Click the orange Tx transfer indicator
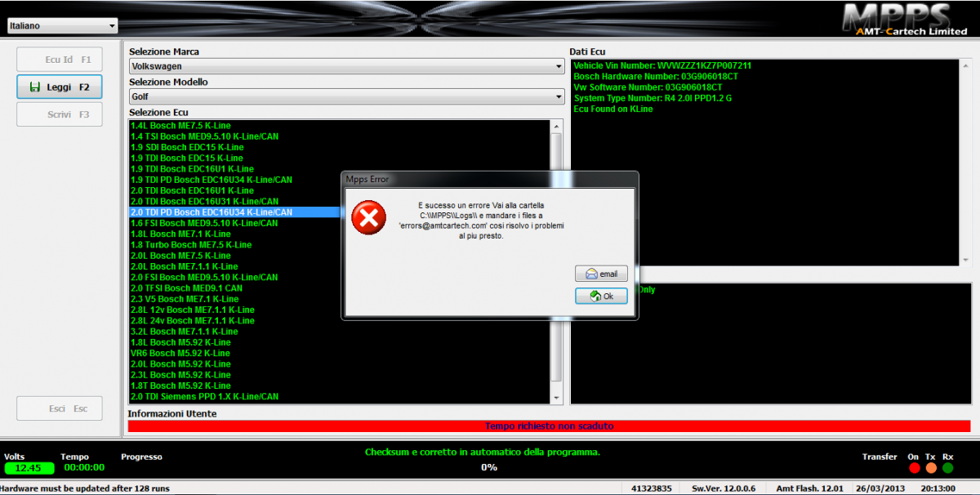Screen dimensions: 980x495 930,468
